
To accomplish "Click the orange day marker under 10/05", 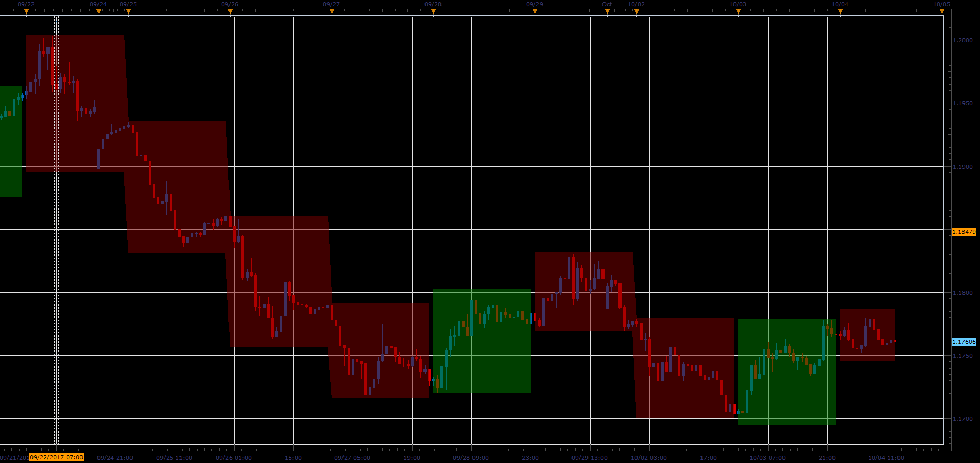I will click(x=942, y=12).
